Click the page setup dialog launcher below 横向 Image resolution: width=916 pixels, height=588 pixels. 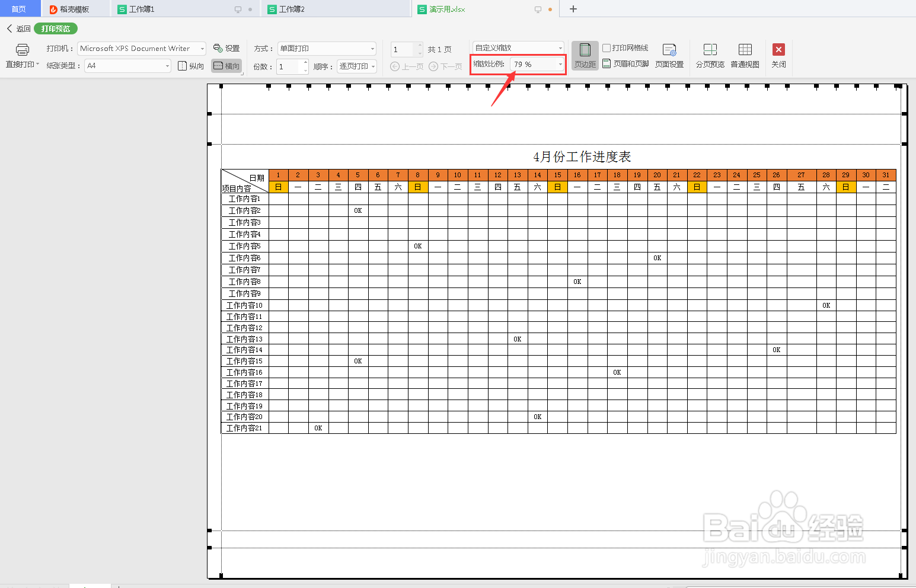point(242,73)
